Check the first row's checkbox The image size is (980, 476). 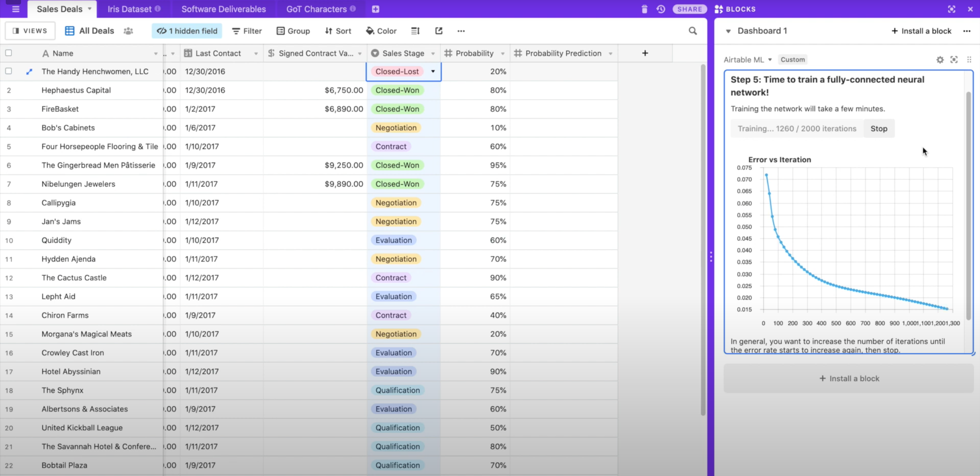8,71
